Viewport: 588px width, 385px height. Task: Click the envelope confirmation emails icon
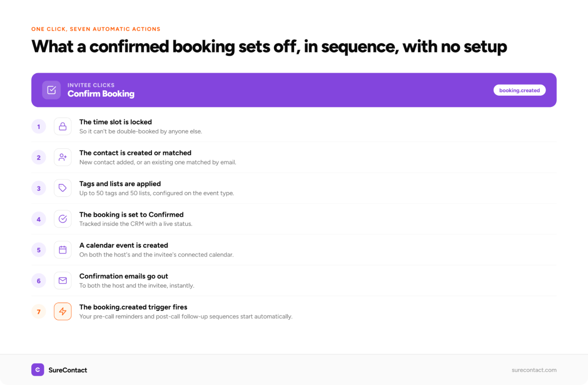coord(63,281)
